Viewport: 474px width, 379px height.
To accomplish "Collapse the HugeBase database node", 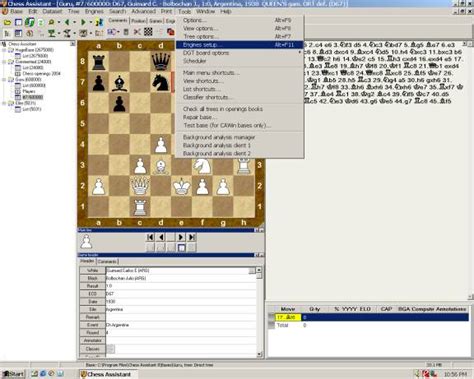I will 4,50.
